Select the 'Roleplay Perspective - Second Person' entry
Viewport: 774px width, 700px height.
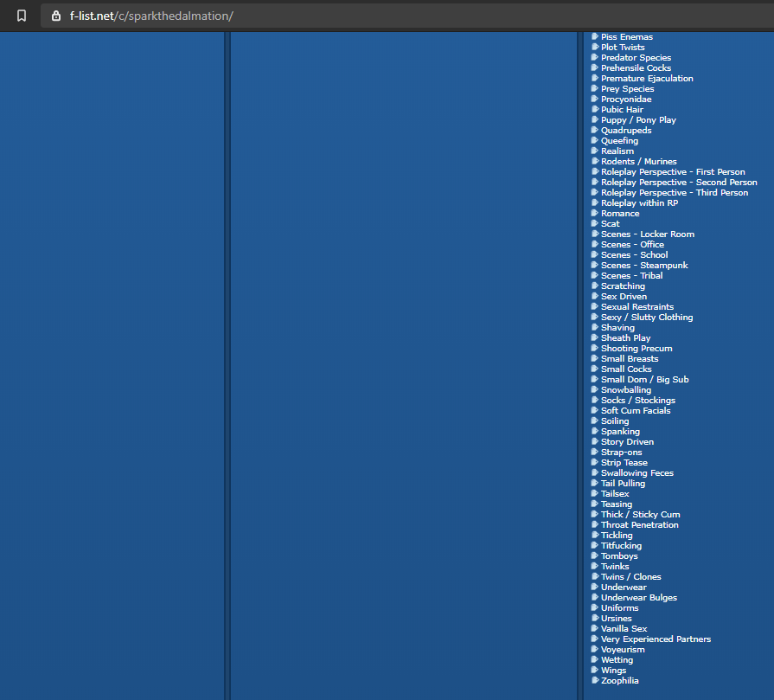(x=679, y=183)
